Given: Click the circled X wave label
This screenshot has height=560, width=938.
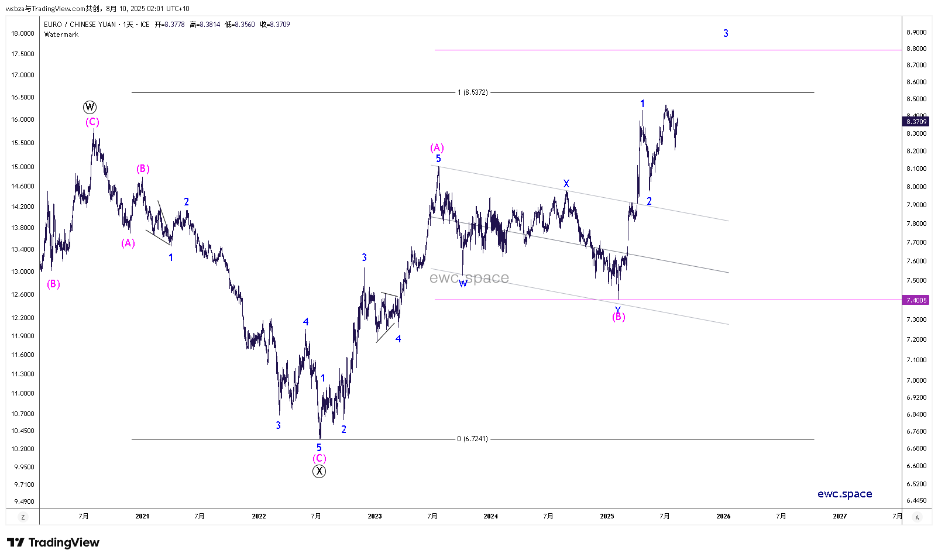Looking at the screenshot, I should click(x=319, y=471).
